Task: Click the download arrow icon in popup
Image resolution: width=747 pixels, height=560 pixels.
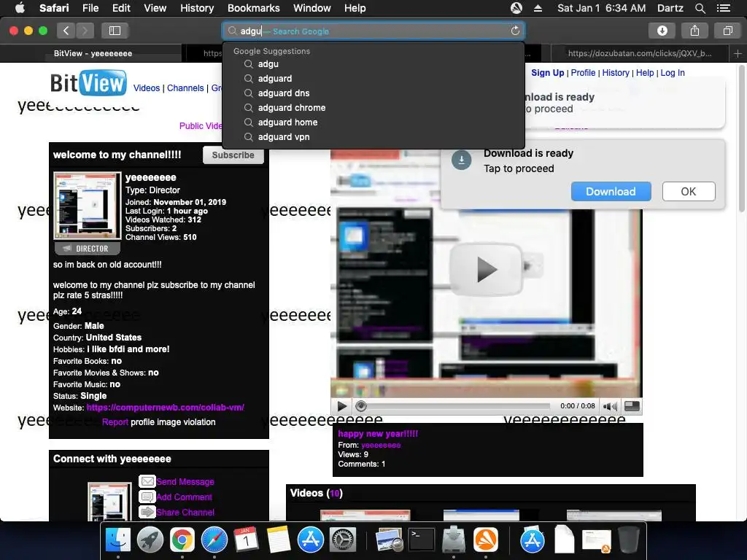Action: tap(461, 160)
